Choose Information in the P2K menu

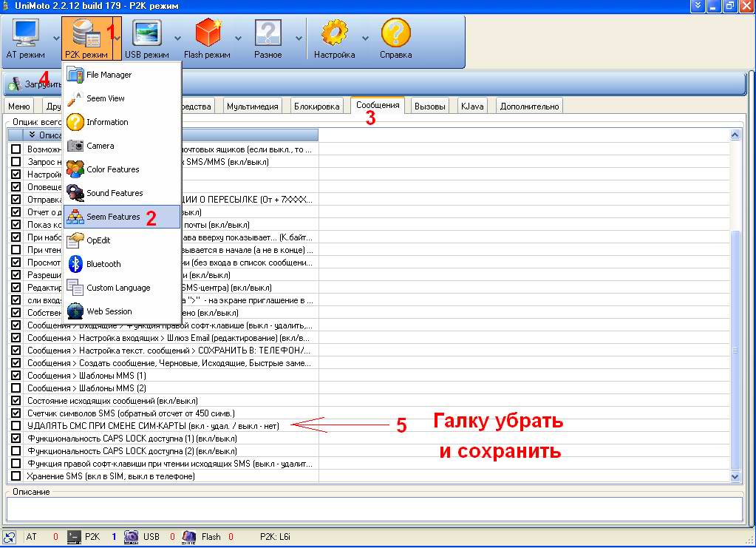pos(123,122)
